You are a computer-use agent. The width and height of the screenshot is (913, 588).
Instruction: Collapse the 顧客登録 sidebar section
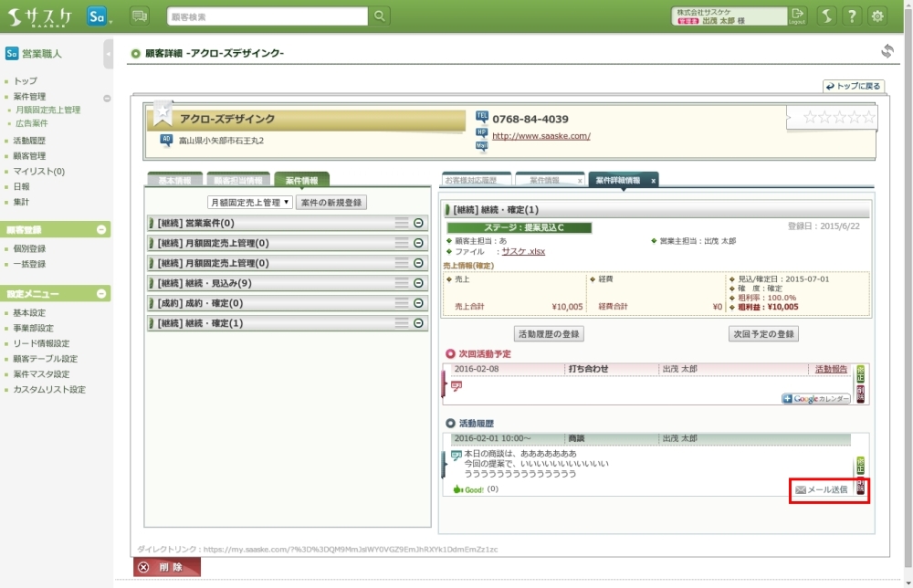[x=101, y=230]
